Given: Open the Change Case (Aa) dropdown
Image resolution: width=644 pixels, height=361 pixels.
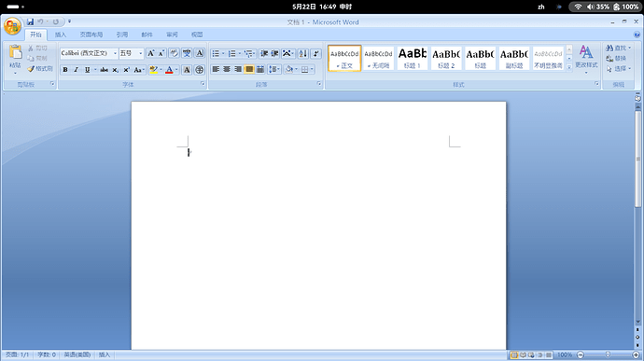Looking at the screenshot, I should click(139, 70).
